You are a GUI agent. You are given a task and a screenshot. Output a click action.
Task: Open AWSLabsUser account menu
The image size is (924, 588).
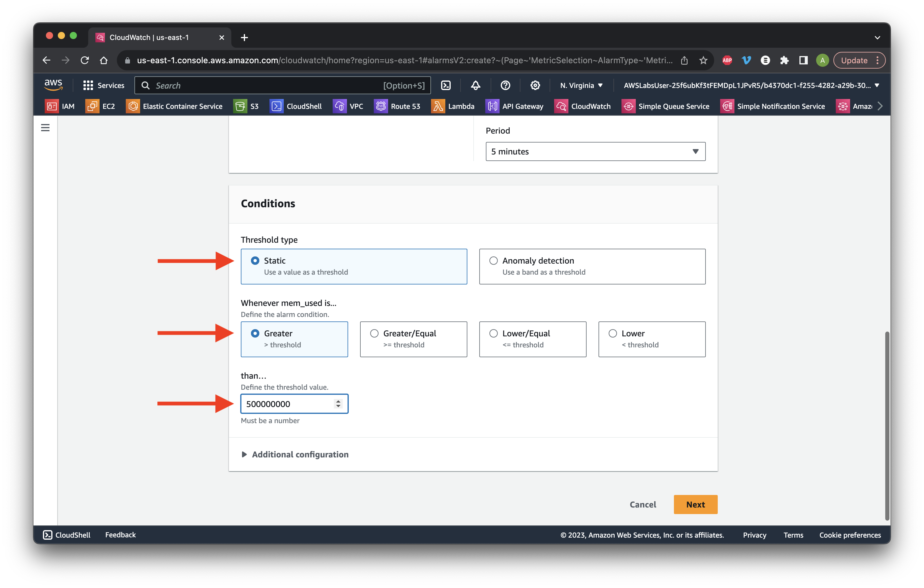tap(751, 85)
